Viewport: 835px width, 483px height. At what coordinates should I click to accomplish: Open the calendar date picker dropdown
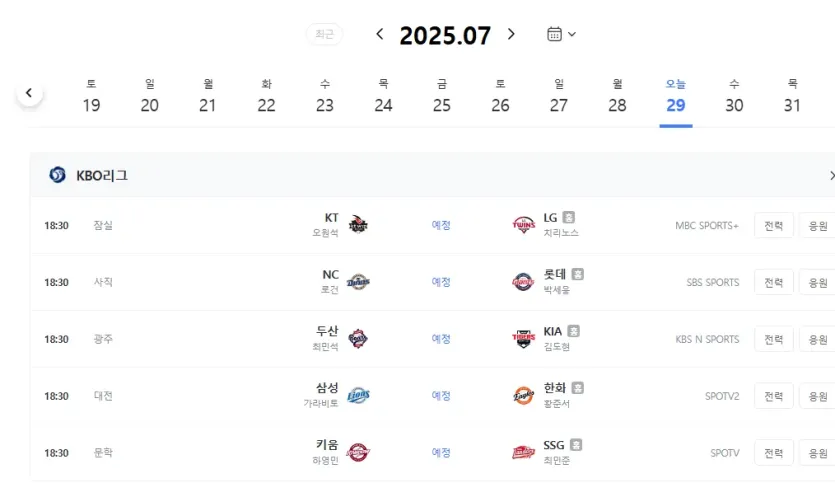point(561,34)
